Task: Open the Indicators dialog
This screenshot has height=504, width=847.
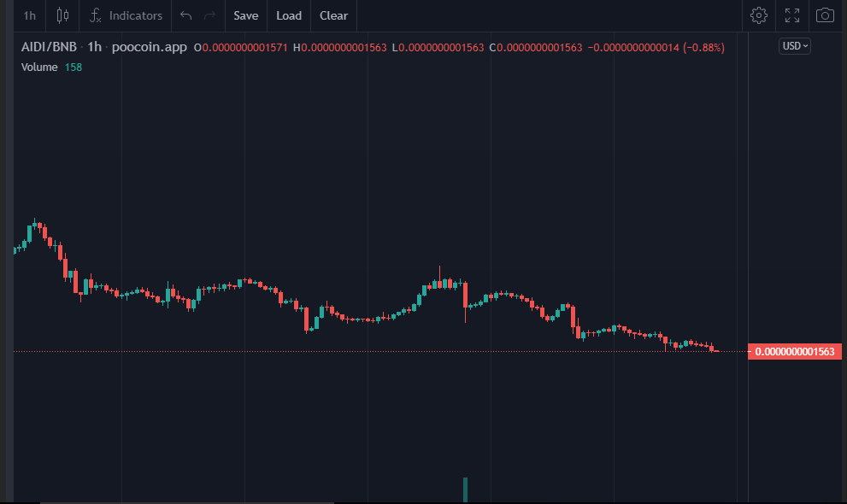Action: coord(126,15)
